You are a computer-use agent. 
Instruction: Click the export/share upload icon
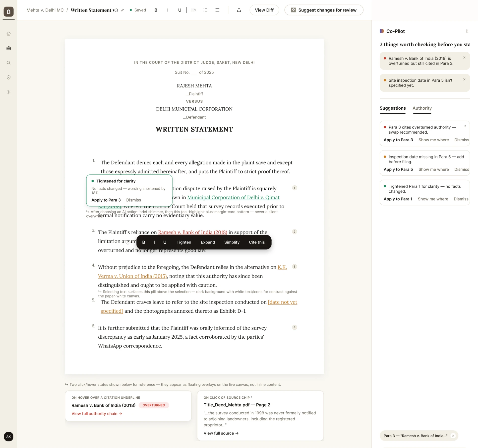click(239, 10)
